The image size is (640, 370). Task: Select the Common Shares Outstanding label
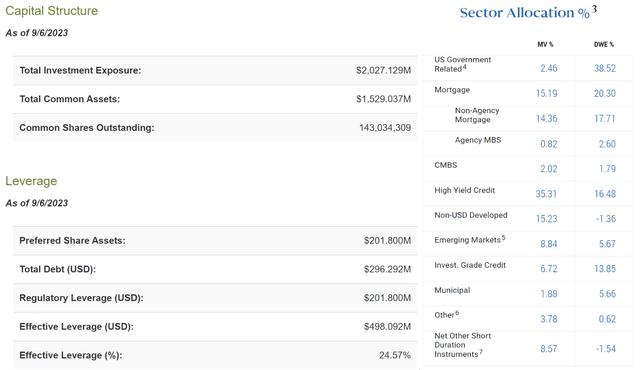pos(87,128)
